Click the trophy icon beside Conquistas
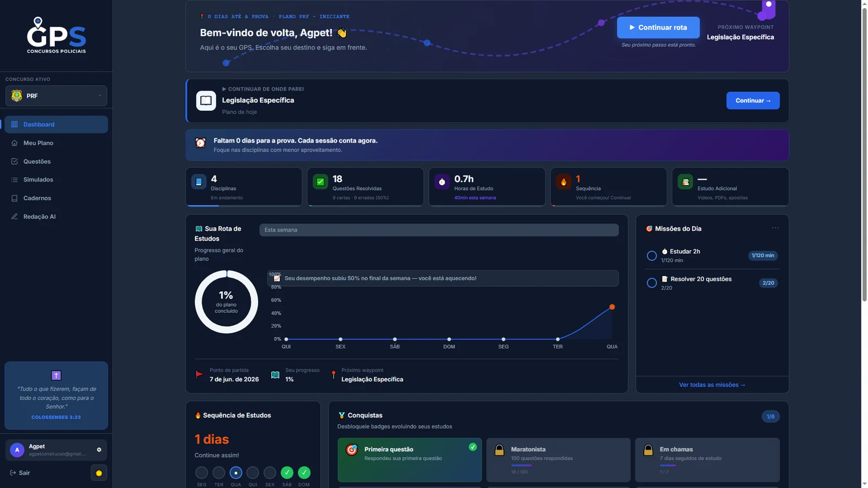The height and width of the screenshot is (488, 868). [x=342, y=415]
